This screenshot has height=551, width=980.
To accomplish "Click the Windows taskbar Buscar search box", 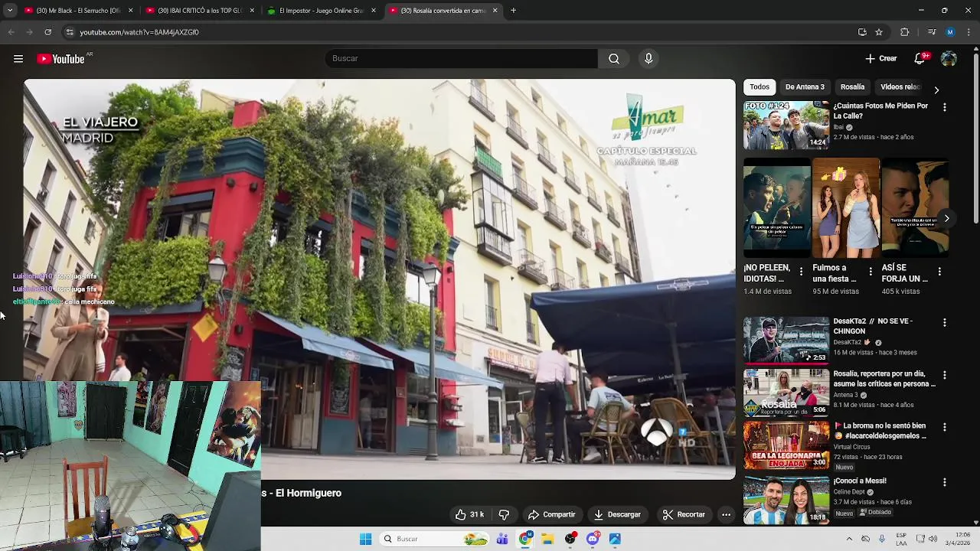I will click(434, 540).
